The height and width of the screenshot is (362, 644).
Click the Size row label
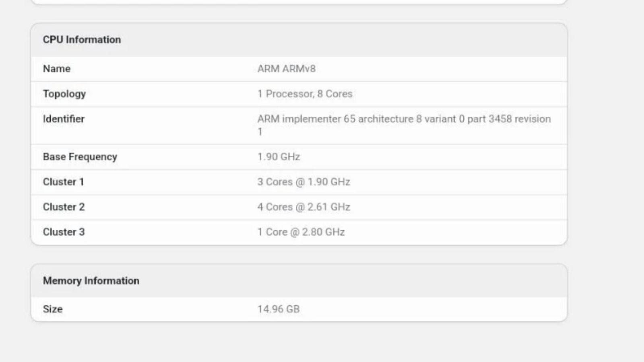[52, 309]
